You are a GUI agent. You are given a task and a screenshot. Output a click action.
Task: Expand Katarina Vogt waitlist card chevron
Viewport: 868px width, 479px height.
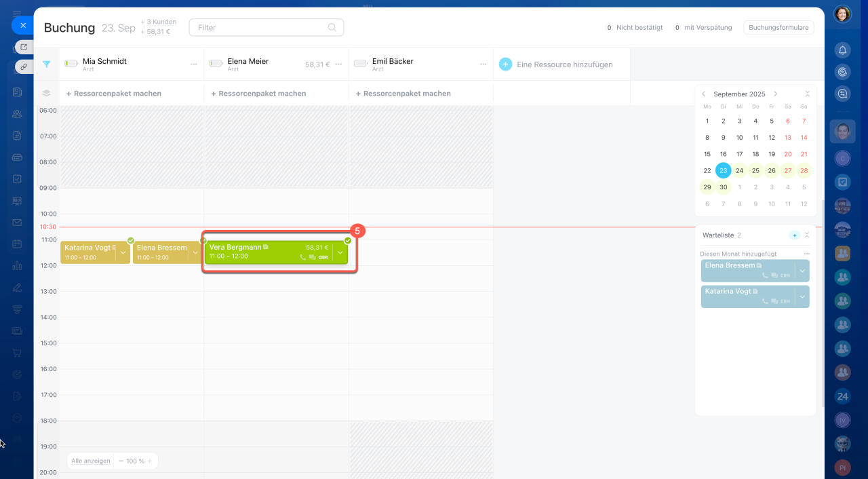pyautogui.click(x=802, y=296)
